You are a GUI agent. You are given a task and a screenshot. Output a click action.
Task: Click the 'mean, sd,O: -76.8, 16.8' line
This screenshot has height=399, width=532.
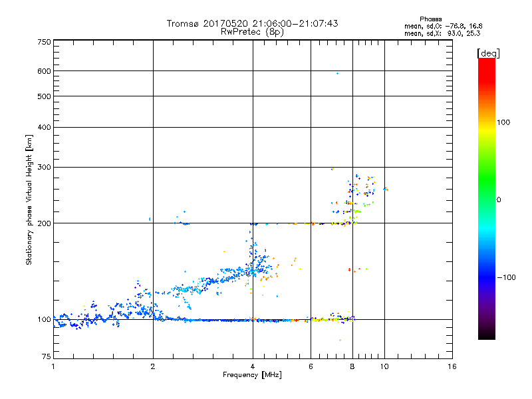click(443, 26)
